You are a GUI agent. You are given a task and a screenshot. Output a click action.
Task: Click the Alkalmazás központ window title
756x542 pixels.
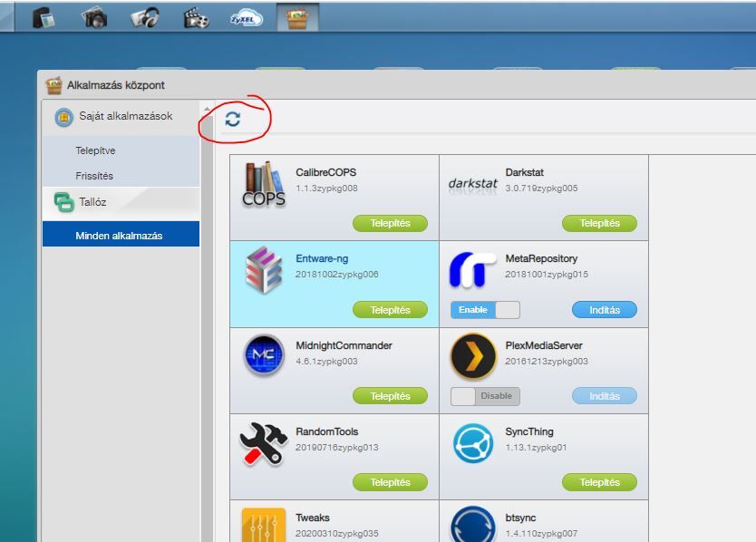point(116,85)
